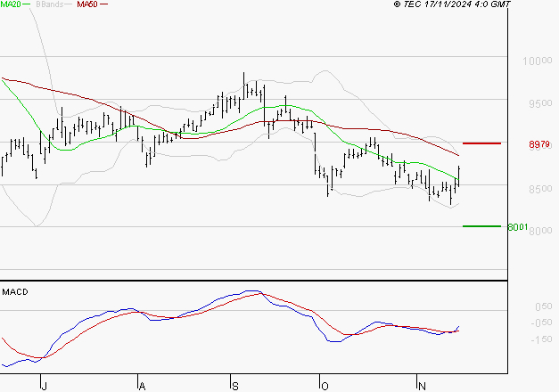
Task: Click the 8500 price axis label
Action: coord(540,189)
